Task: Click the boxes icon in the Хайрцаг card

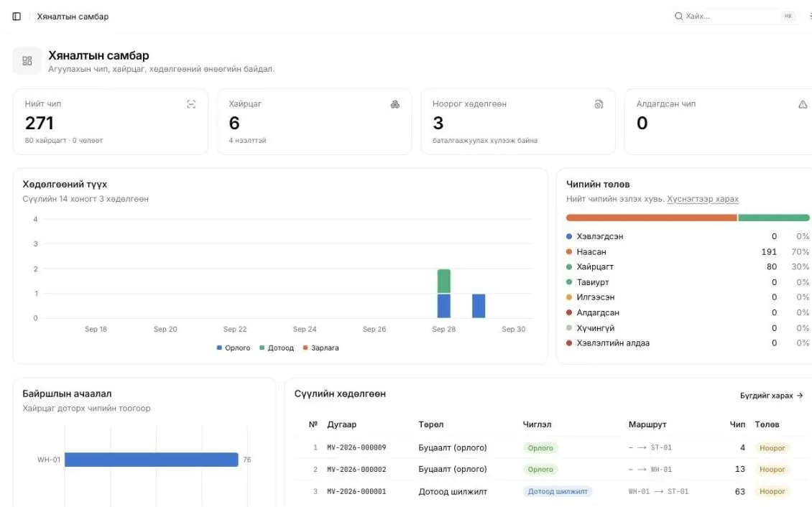Action: click(395, 105)
